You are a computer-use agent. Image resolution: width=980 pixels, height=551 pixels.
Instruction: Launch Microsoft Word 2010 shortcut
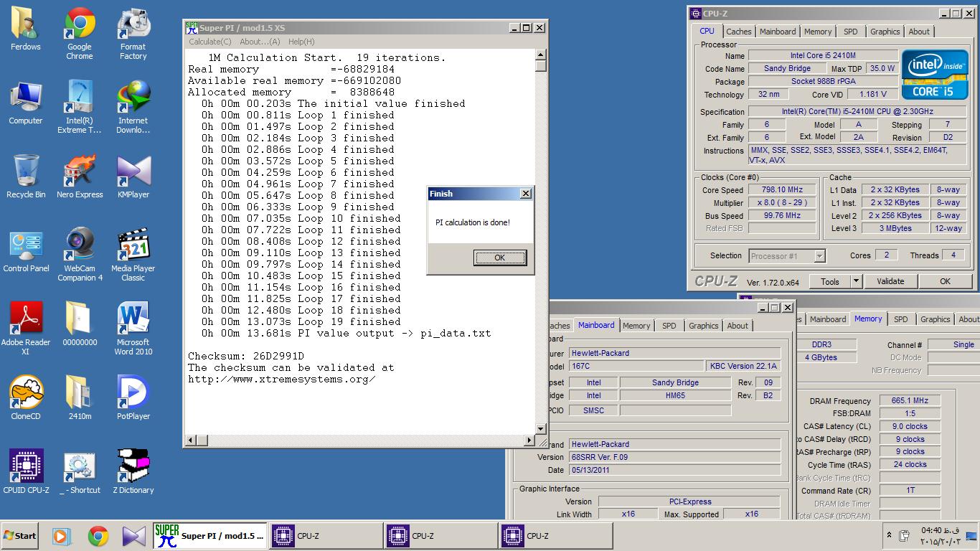click(133, 329)
